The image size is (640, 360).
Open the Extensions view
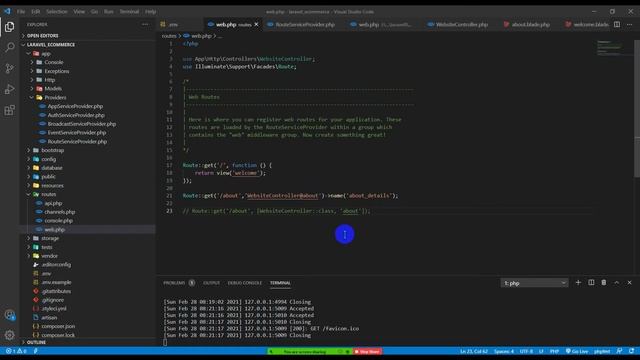coord(9,110)
